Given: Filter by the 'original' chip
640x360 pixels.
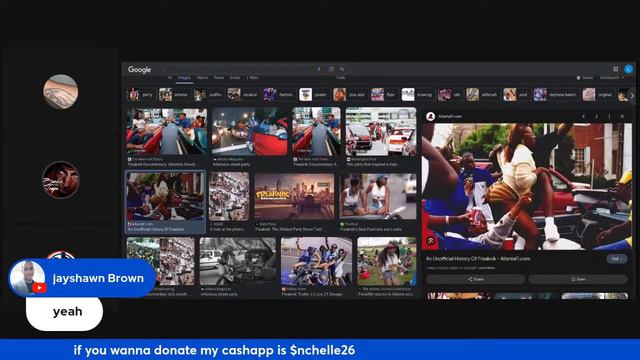Looking at the screenshot, I should [x=598, y=95].
